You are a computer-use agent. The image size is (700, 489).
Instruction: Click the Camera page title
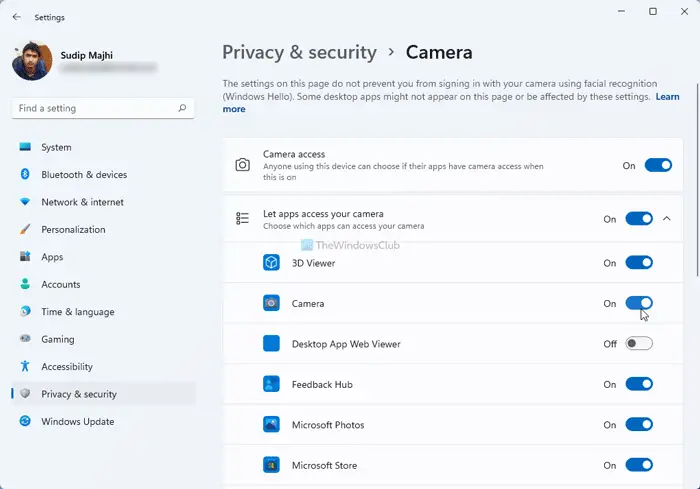(x=439, y=52)
